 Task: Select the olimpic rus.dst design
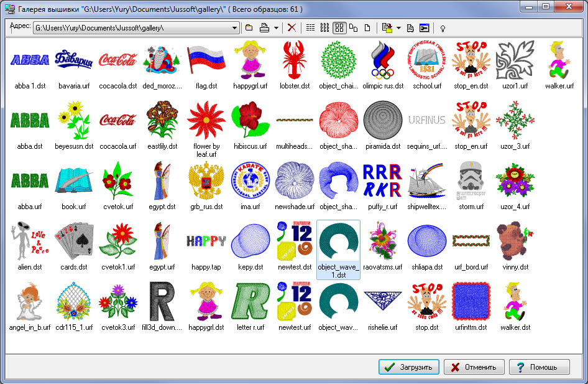[383, 60]
